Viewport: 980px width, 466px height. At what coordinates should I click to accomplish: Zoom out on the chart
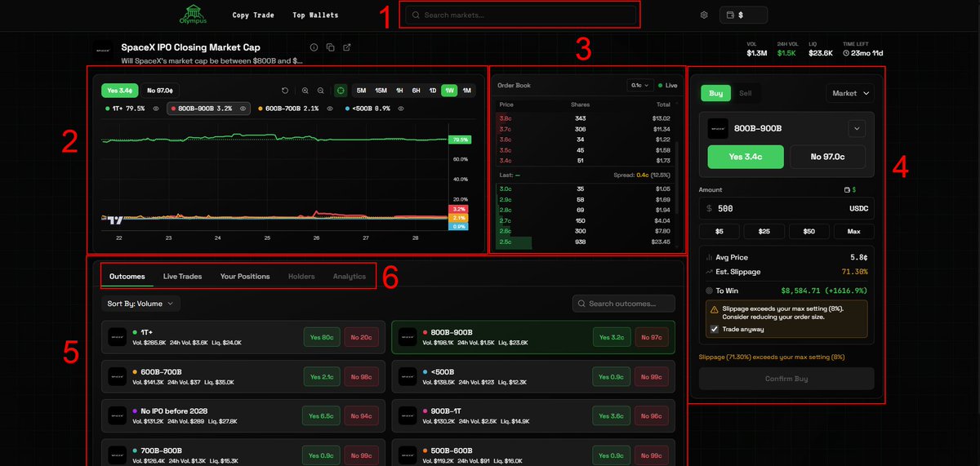321,91
